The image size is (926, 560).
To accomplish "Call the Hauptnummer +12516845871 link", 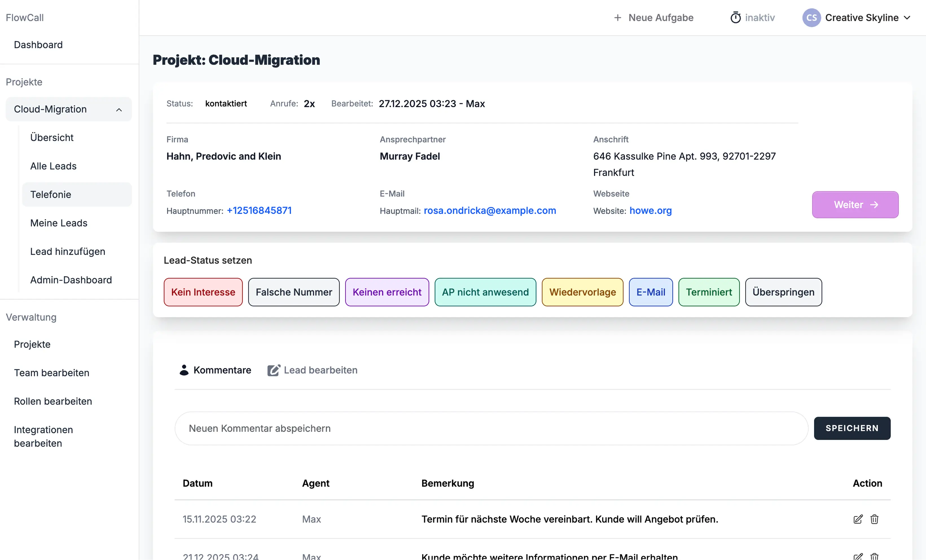I will click(x=259, y=210).
